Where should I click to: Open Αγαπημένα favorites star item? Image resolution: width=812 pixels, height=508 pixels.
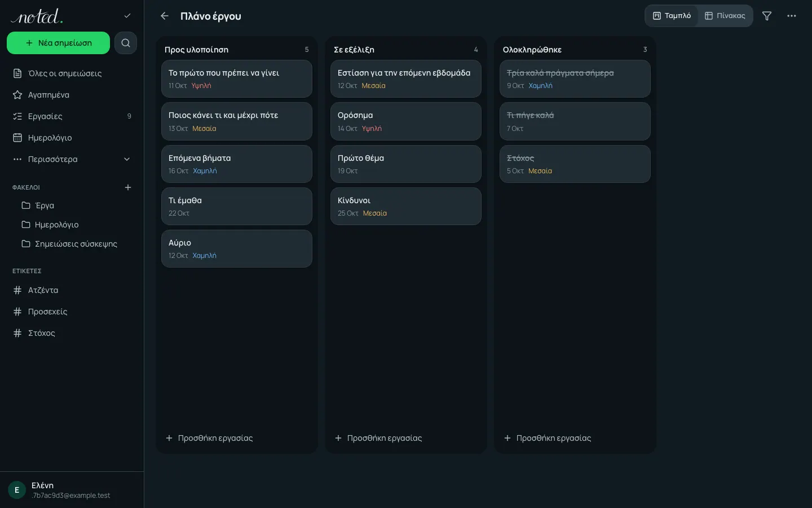tap(72, 95)
